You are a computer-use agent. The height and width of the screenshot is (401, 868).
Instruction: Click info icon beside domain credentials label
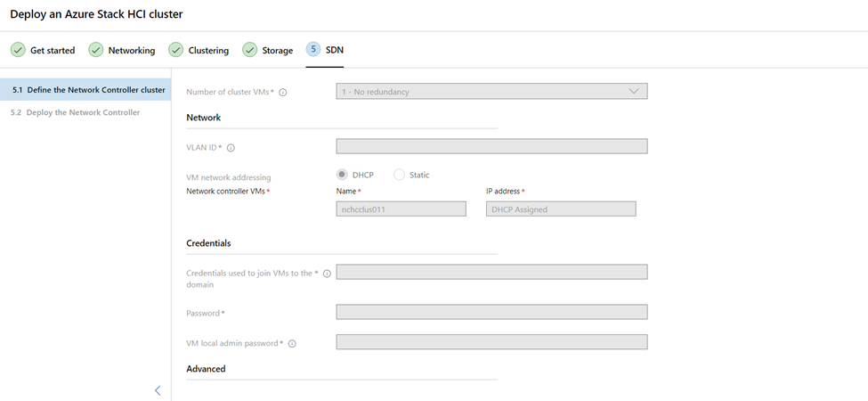[x=327, y=274]
